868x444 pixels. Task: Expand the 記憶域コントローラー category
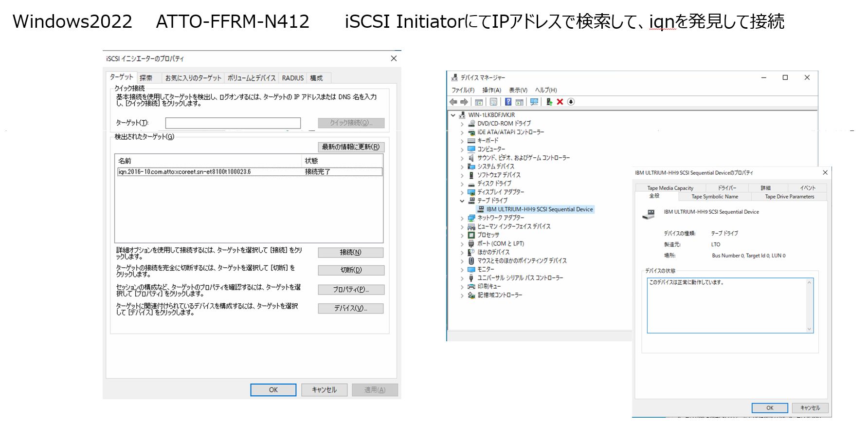pyautogui.click(x=462, y=296)
